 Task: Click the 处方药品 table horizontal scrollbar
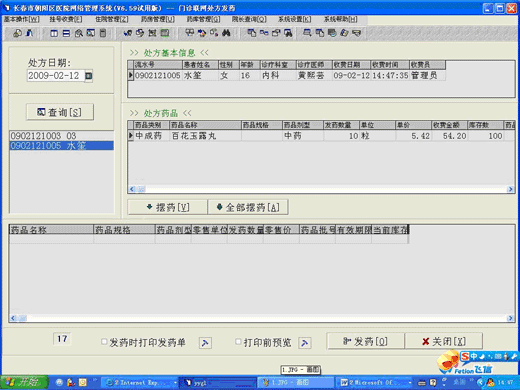coord(321,189)
